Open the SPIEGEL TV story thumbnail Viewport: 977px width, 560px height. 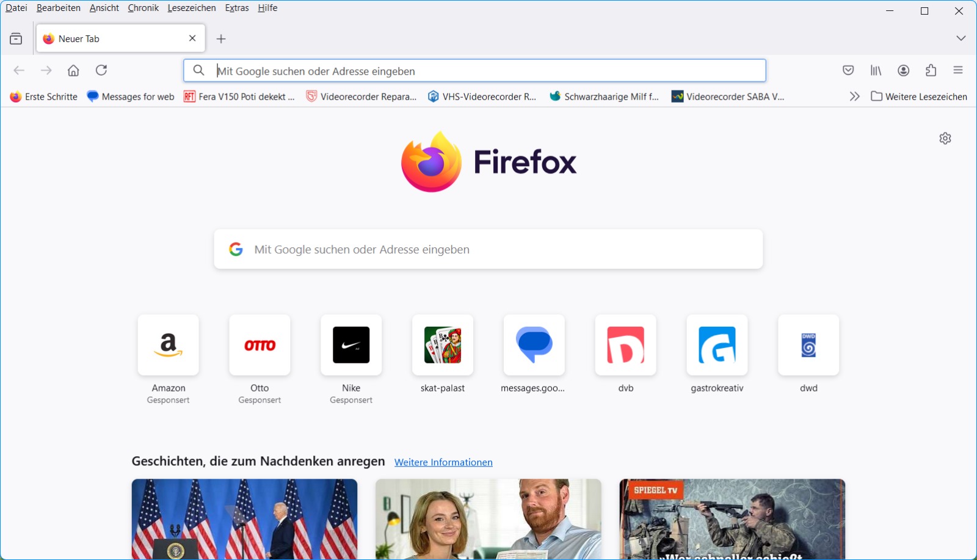[x=732, y=519]
